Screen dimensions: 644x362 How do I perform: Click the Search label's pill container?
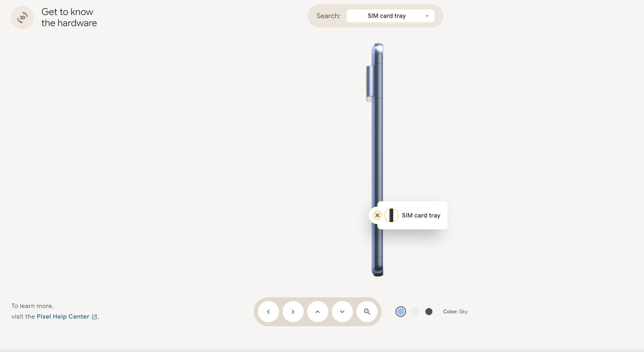375,16
